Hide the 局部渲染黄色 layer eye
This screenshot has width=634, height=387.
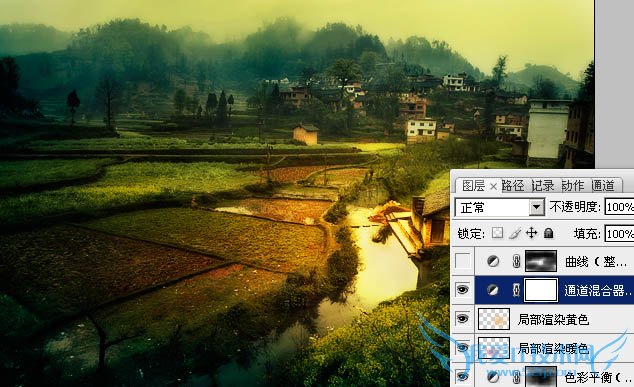pyautogui.click(x=463, y=319)
